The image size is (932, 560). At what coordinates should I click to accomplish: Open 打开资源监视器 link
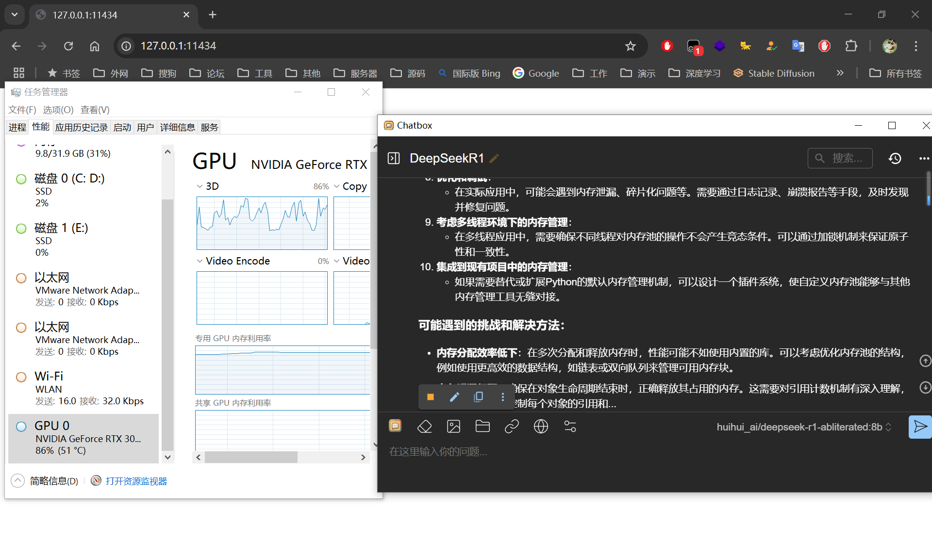[x=136, y=481]
